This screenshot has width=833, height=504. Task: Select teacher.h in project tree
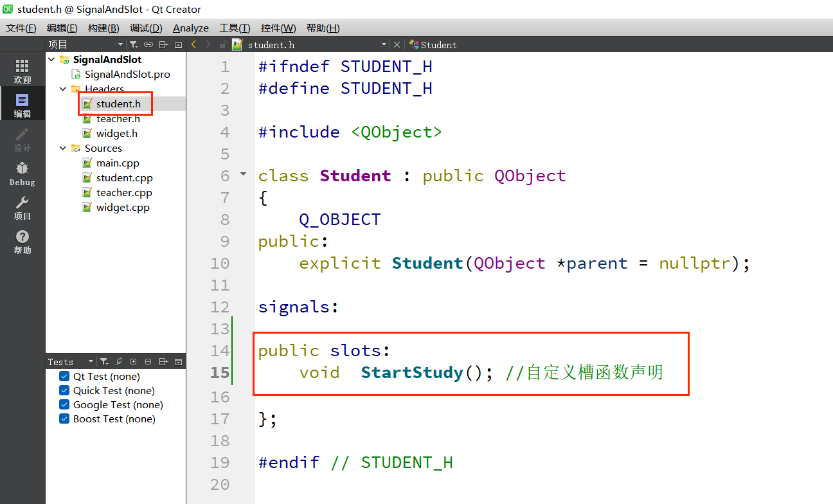118,118
